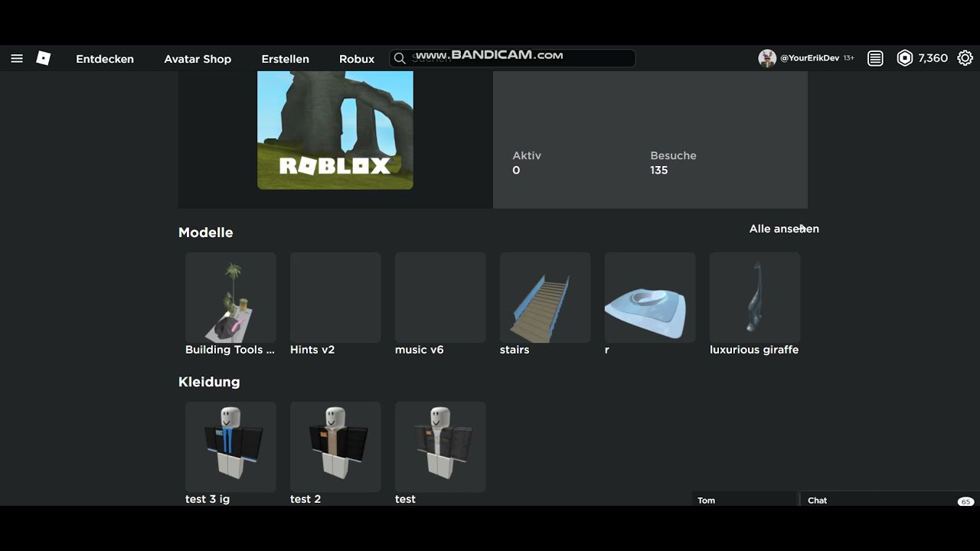Open the Erstellen menu item
980x551 pixels.
pos(286,59)
